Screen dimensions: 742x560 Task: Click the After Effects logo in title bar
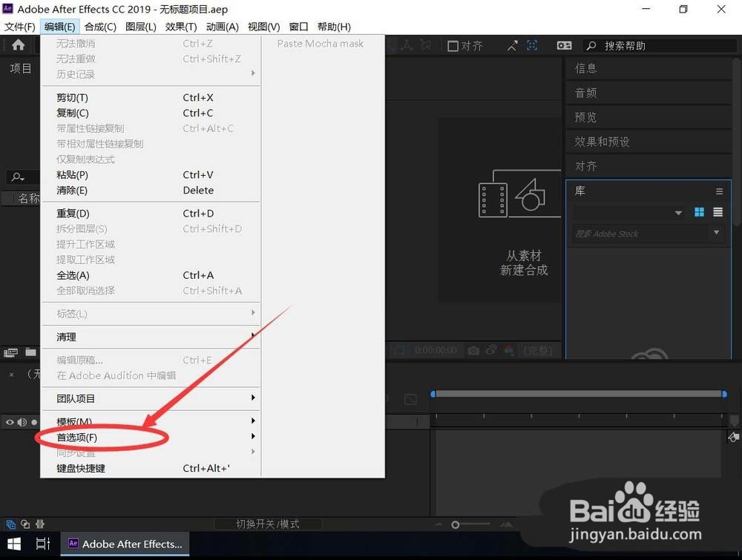tap(7, 8)
